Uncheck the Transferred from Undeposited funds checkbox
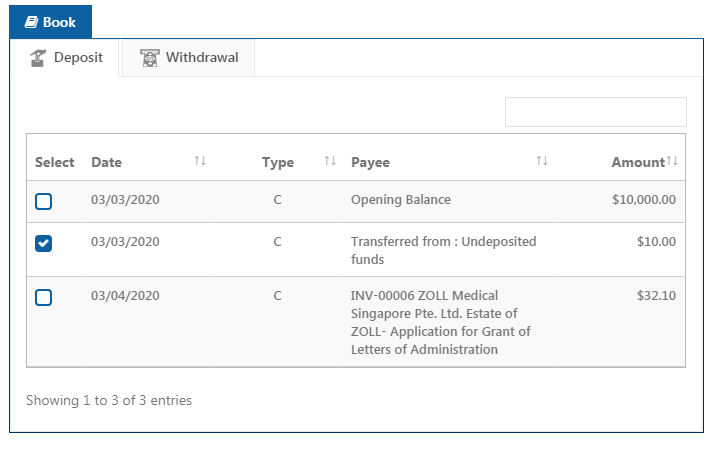 coord(44,243)
